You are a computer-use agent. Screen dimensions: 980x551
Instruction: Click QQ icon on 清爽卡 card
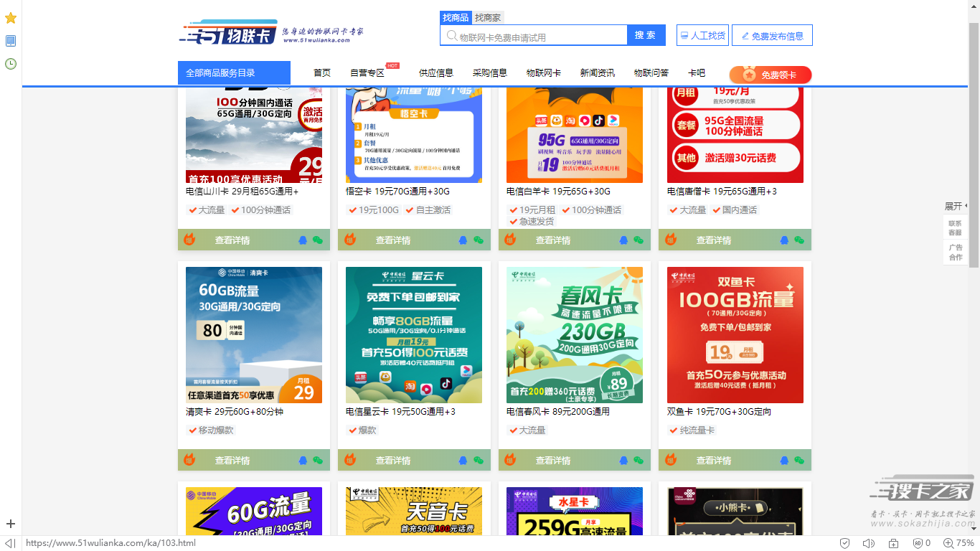coord(303,461)
